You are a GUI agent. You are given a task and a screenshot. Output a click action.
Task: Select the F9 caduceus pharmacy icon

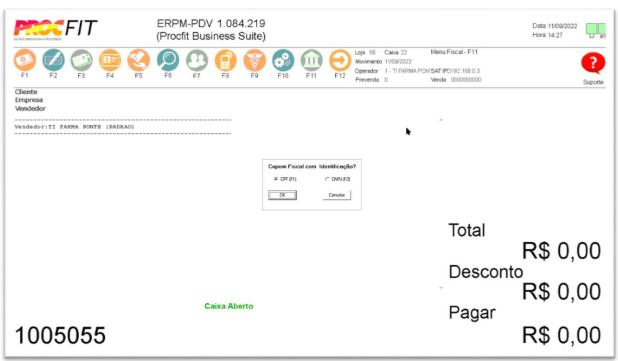(x=254, y=60)
